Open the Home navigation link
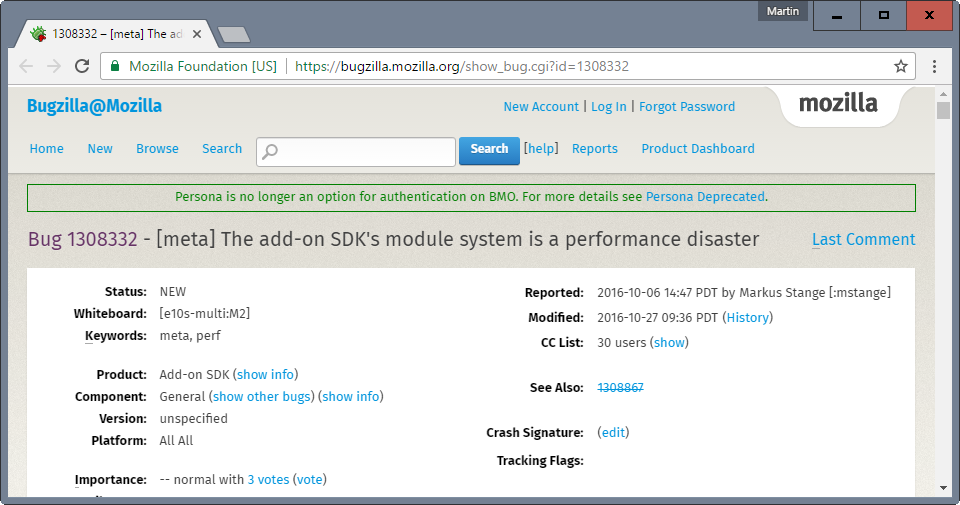Image resolution: width=960 pixels, height=505 pixels. click(x=47, y=149)
